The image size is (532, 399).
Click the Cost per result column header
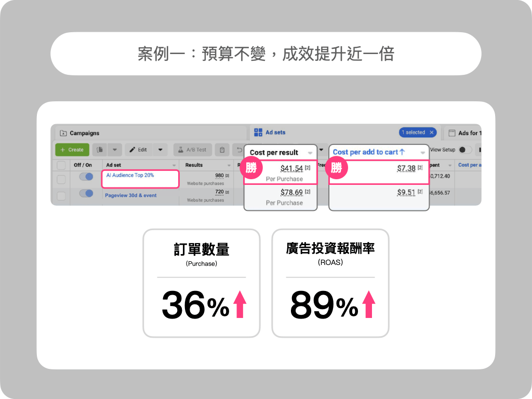pyautogui.click(x=274, y=153)
